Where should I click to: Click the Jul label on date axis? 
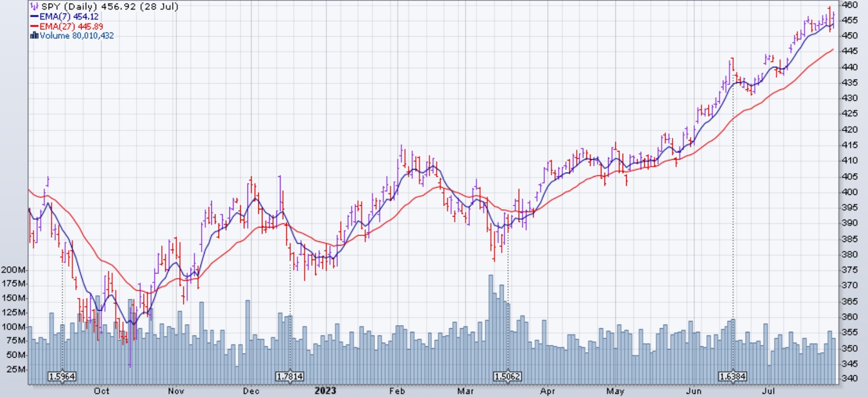pyautogui.click(x=768, y=391)
